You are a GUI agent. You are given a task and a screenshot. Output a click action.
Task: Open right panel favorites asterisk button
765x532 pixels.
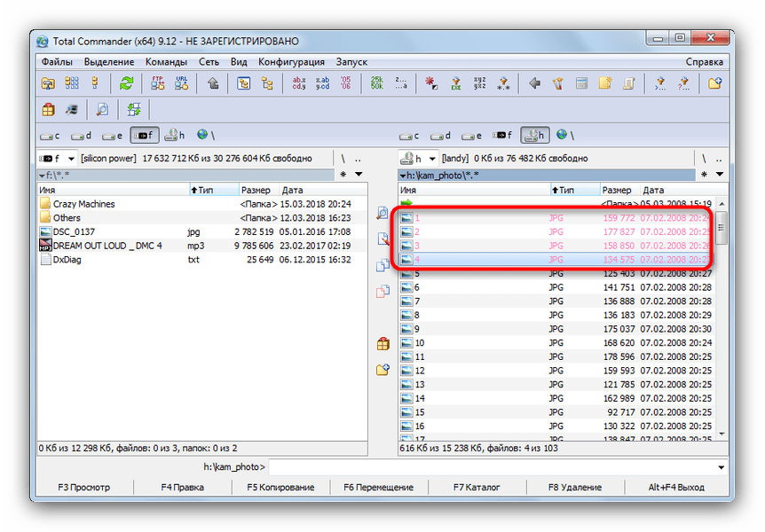(704, 174)
